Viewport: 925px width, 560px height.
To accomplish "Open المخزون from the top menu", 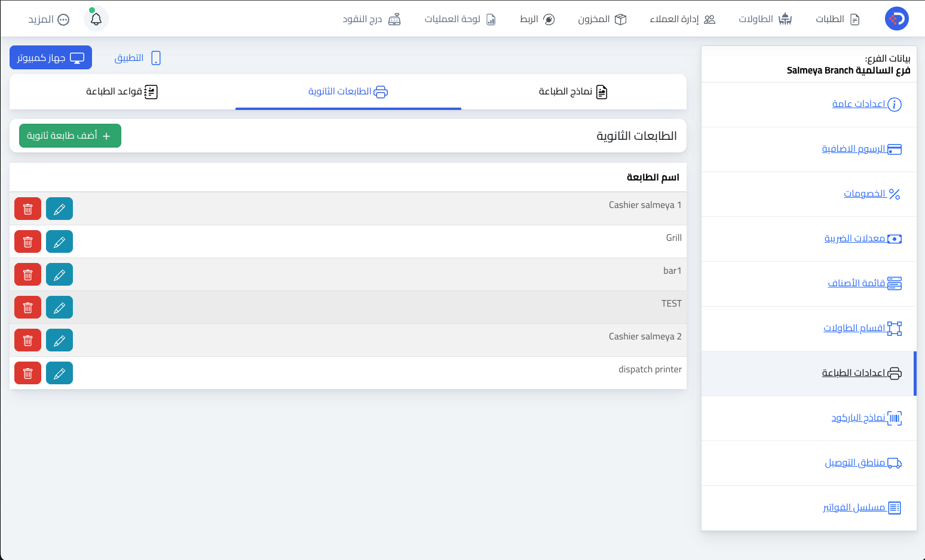I will [x=602, y=19].
